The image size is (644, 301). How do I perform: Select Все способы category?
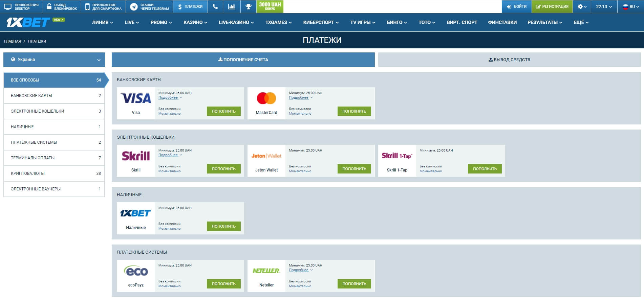[x=54, y=80]
